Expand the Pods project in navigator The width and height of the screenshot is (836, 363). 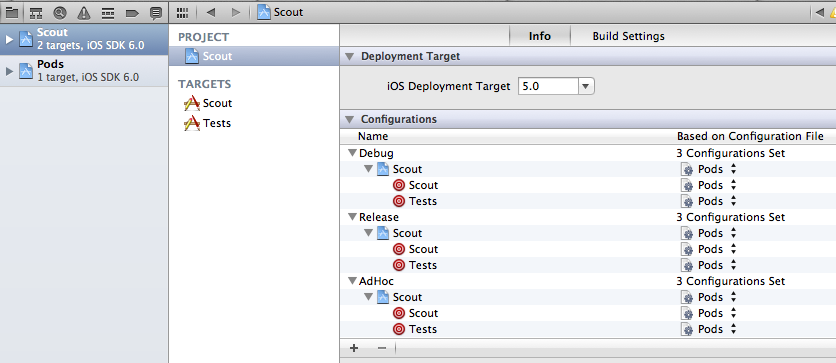click(x=9, y=71)
